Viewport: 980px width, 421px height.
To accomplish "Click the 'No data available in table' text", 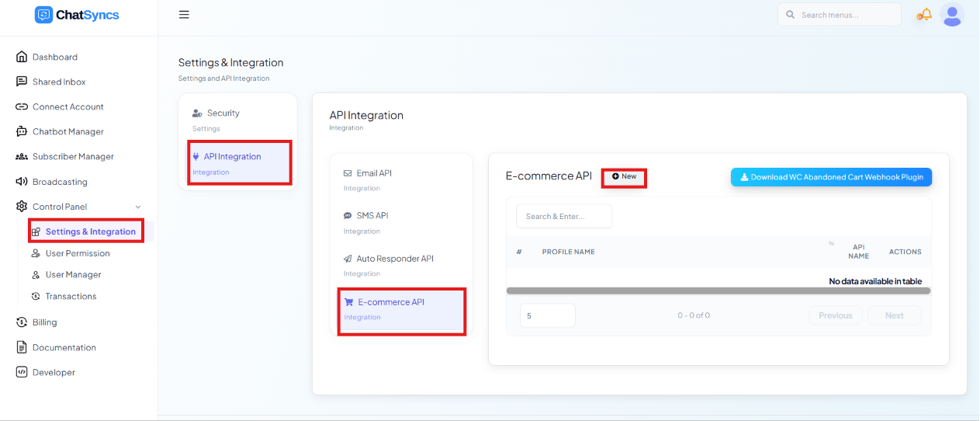I will (x=875, y=281).
